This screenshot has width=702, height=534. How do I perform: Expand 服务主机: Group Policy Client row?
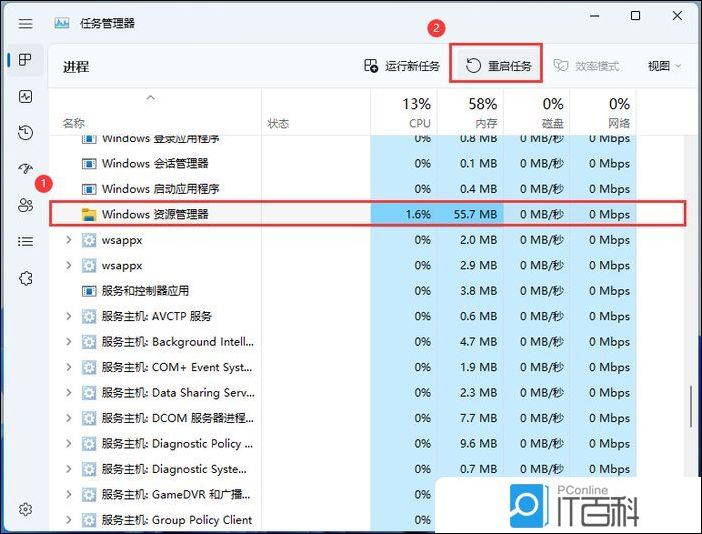[x=68, y=520]
